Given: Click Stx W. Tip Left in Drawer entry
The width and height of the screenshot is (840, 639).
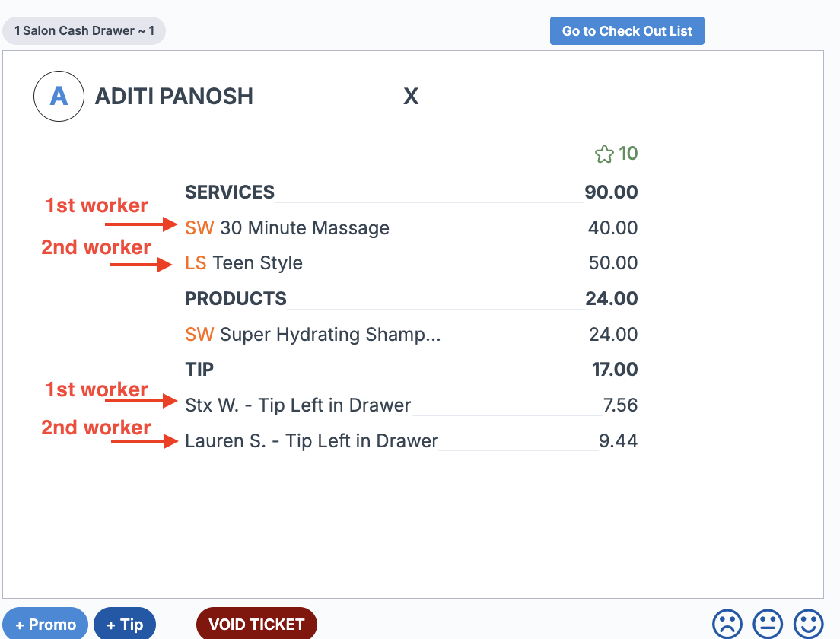Looking at the screenshot, I should tap(297, 405).
